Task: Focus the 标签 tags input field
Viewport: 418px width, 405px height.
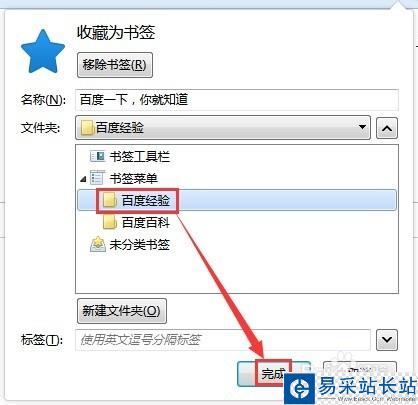Action: (x=223, y=340)
